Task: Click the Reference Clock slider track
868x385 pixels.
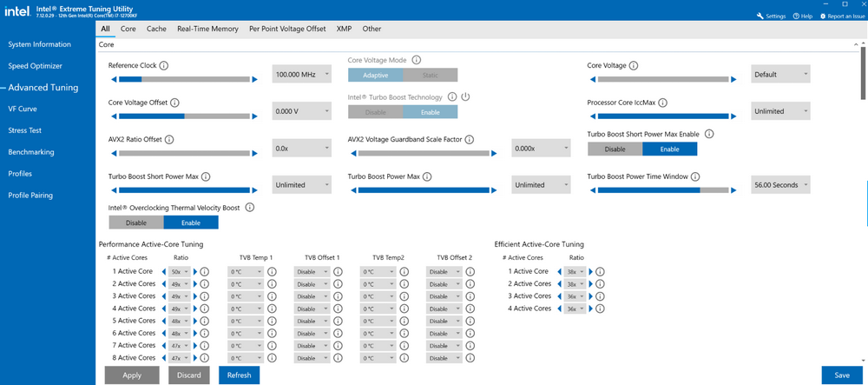Action: [184, 80]
